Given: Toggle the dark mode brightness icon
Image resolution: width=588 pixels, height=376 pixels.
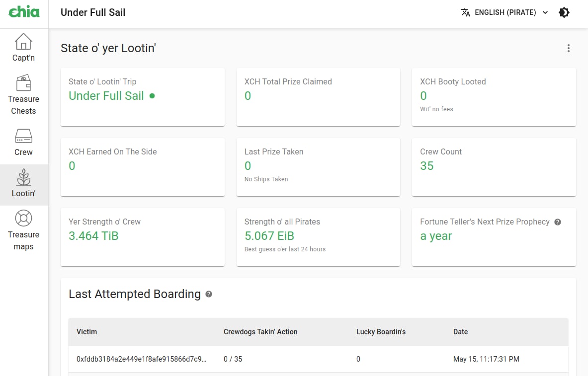Looking at the screenshot, I should pos(564,12).
